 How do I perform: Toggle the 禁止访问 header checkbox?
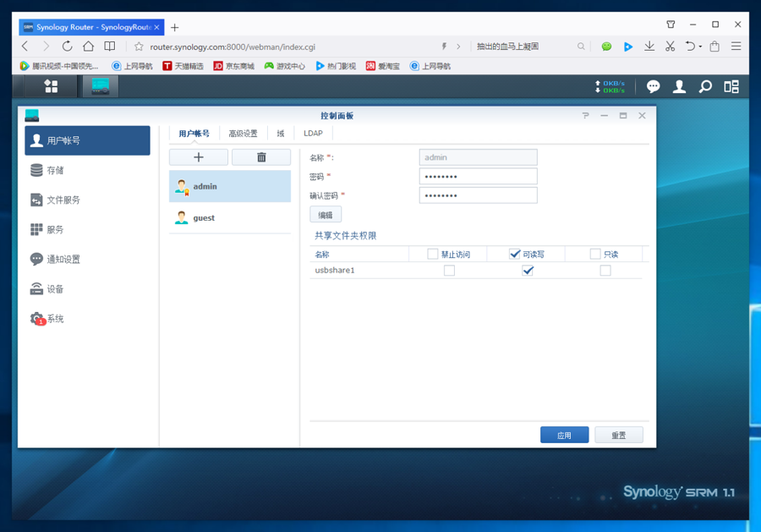[x=433, y=254]
